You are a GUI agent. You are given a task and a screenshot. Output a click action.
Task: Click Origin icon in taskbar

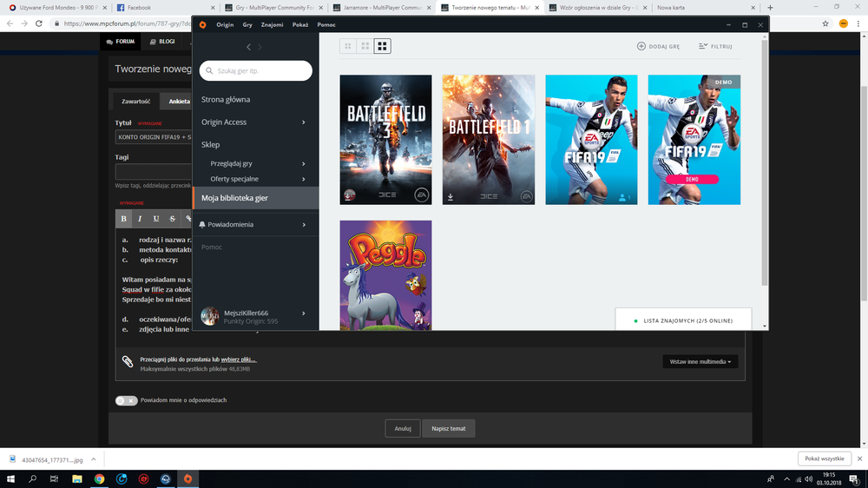point(187,478)
